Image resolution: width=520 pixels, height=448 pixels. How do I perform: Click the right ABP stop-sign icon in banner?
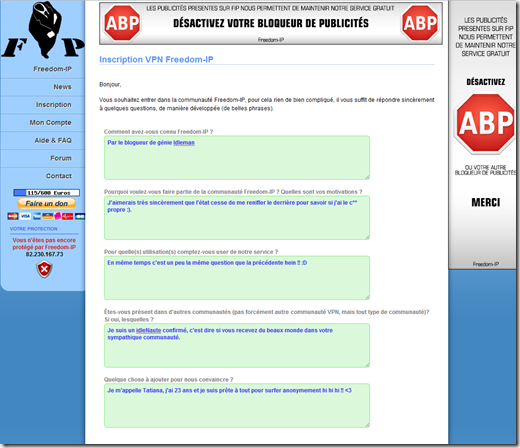pyautogui.click(x=420, y=23)
